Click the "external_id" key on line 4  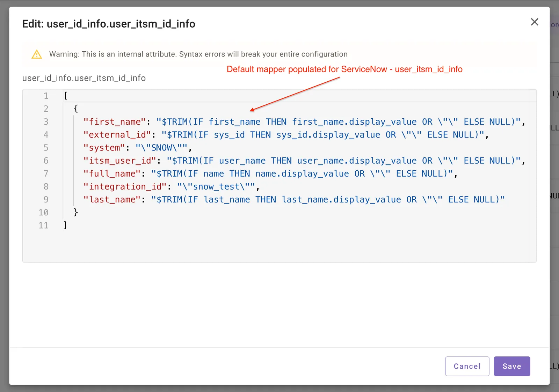point(117,135)
